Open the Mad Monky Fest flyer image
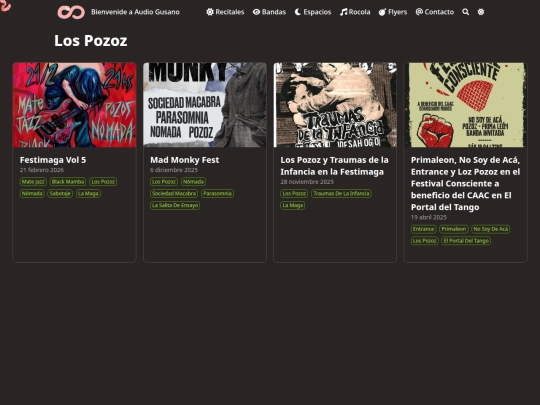 (205, 105)
